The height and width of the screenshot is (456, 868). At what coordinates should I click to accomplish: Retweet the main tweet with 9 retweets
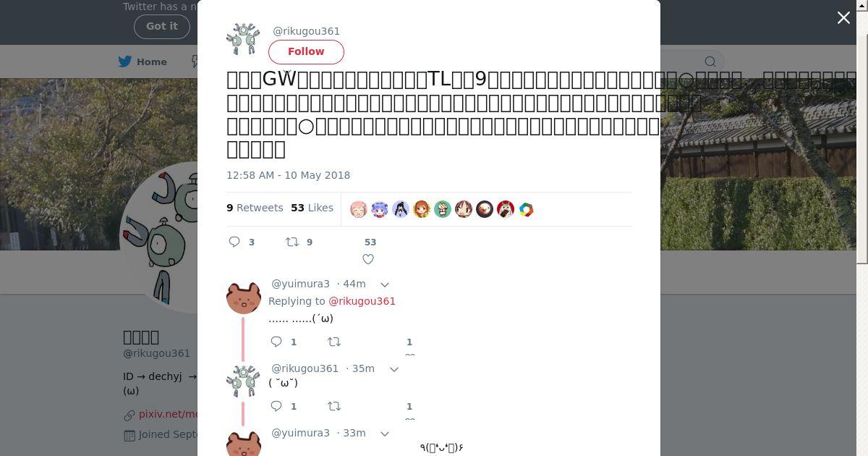click(x=292, y=242)
